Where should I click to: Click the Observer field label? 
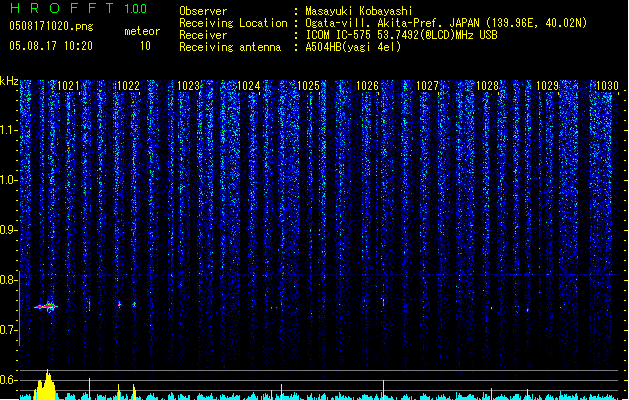tap(203, 11)
